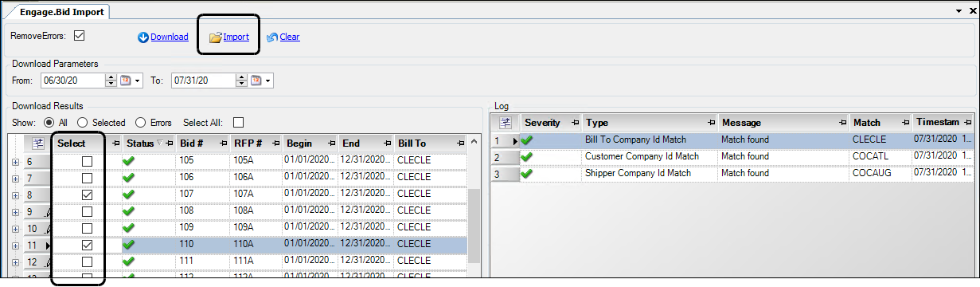Click the Import link

point(236,37)
